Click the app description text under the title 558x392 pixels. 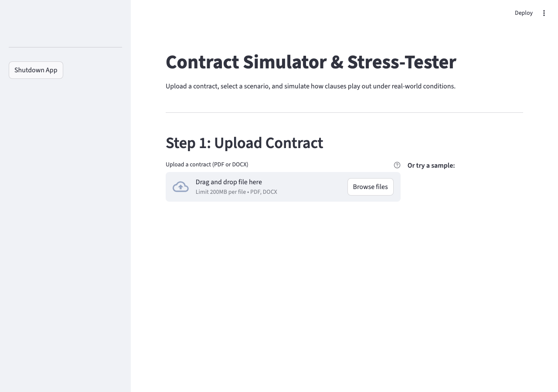(x=310, y=86)
